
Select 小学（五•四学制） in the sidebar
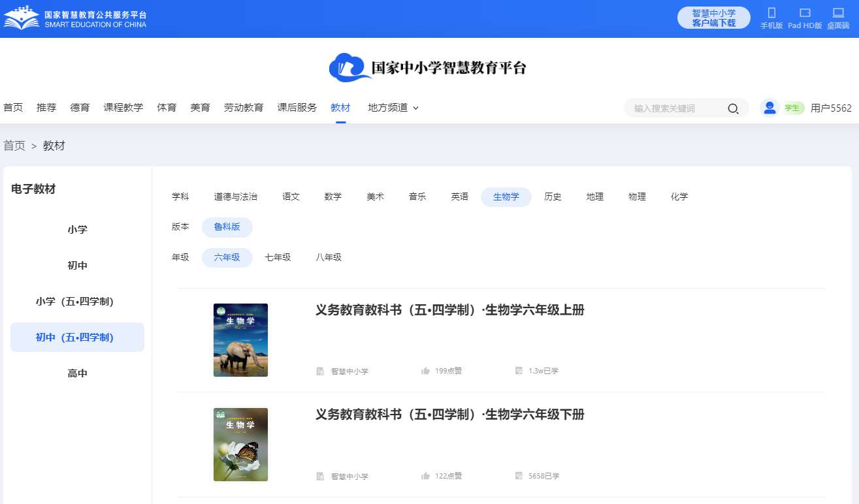pos(77,302)
